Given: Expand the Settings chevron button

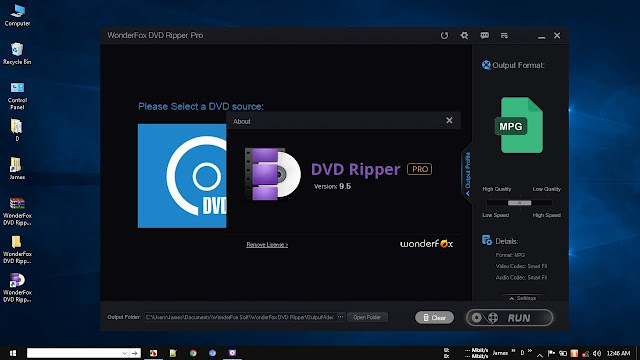Looking at the screenshot, I should [x=522, y=298].
